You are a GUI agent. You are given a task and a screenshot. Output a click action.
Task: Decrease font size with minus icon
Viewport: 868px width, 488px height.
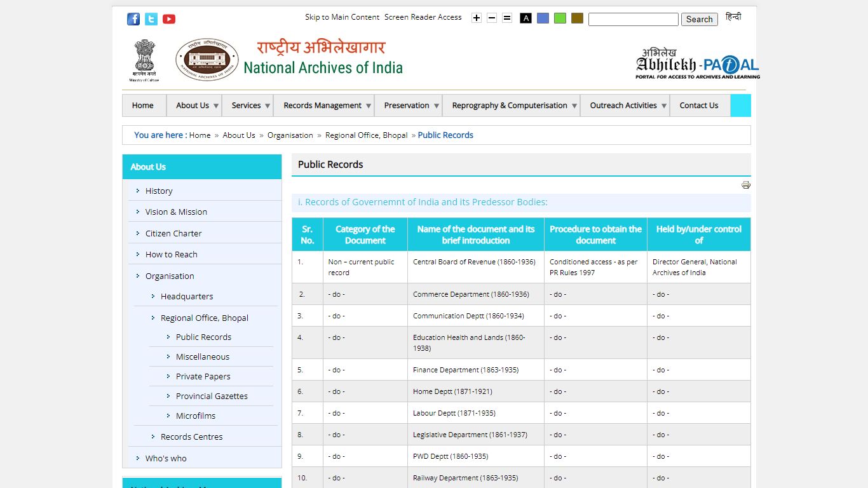[x=492, y=18]
